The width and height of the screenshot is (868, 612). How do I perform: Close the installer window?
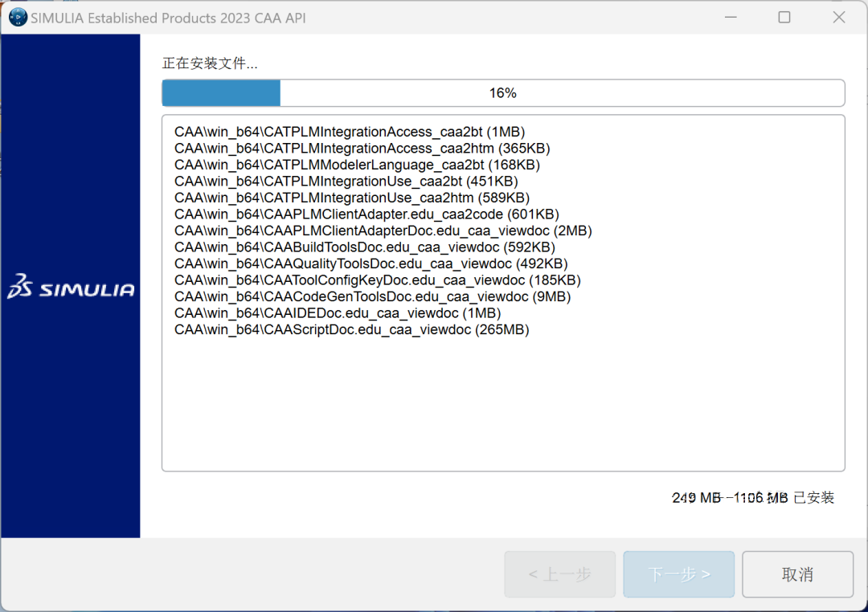coord(839,17)
